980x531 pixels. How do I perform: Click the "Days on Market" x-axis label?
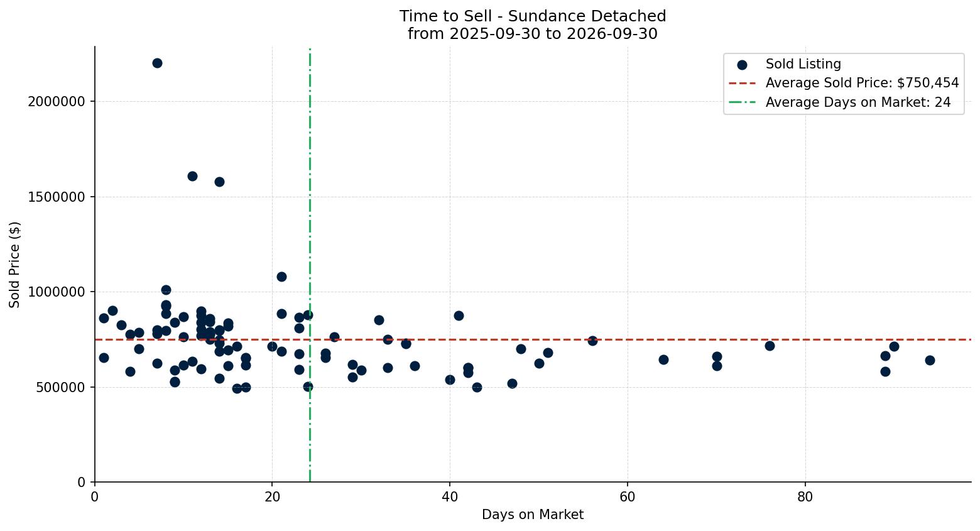[533, 515]
